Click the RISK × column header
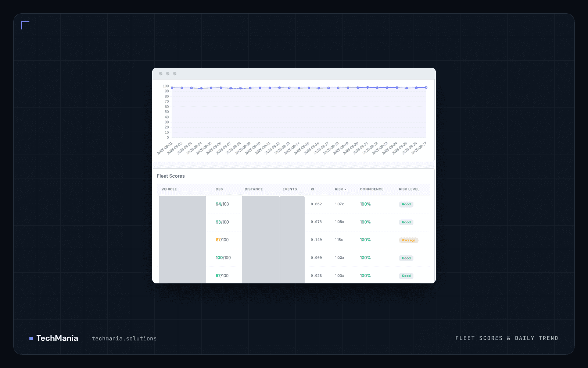Image resolution: width=588 pixels, height=368 pixels. click(341, 189)
